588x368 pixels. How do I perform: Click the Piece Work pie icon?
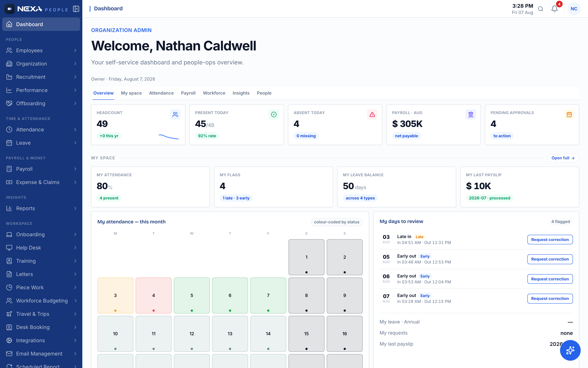click(x=9, y=287)
